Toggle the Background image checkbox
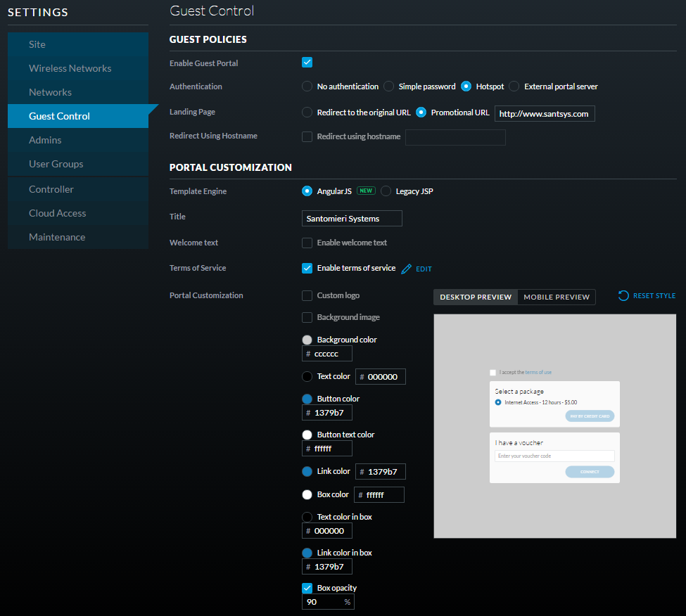This screenshot has width=686, height=616. [307, 317]
